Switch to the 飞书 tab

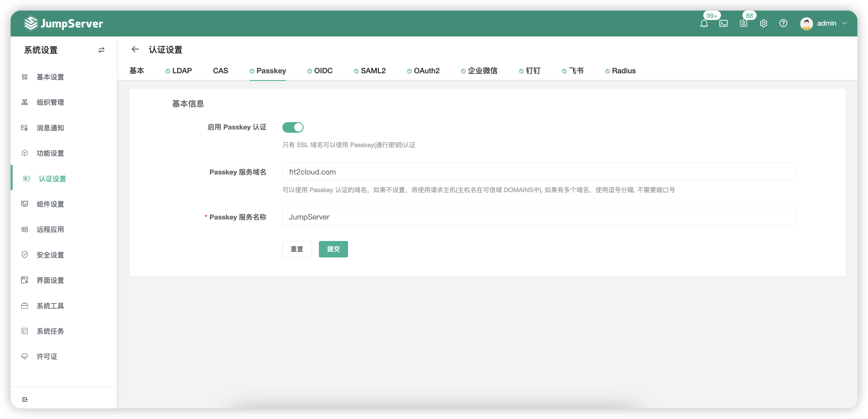pos(572,71)
